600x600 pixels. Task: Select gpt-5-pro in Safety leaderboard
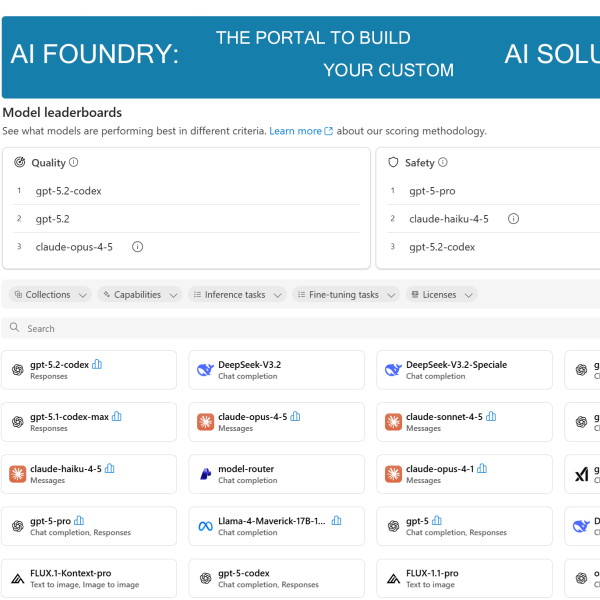click(x=432, y=191)
